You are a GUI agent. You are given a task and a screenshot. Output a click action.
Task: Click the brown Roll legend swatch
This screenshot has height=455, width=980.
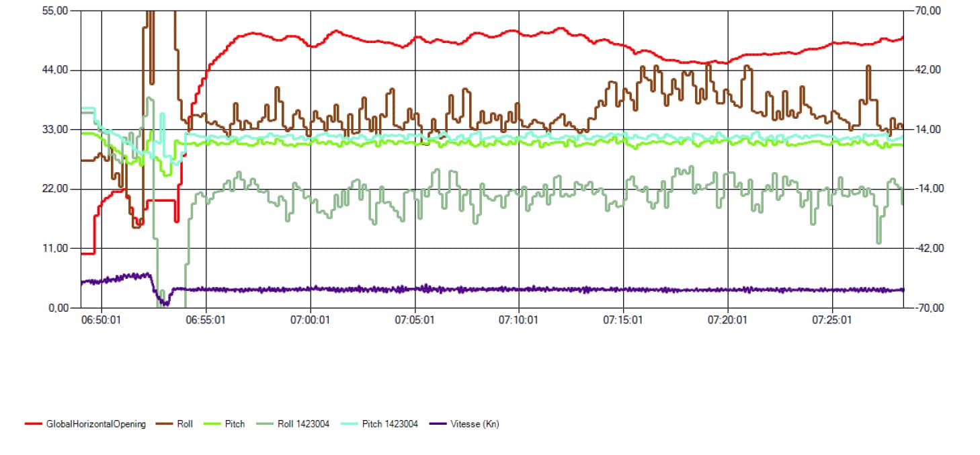pos(165,424)
